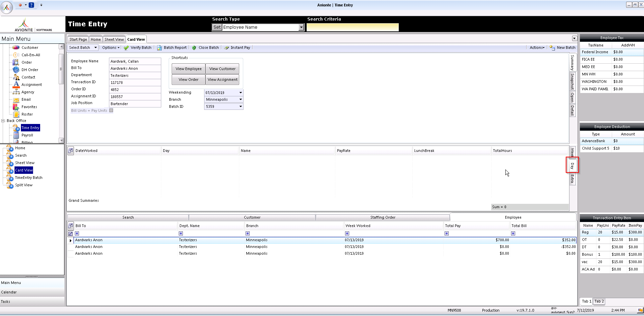Open DH Order globe icon
This screenshot has width=644, height=316.
16,70
